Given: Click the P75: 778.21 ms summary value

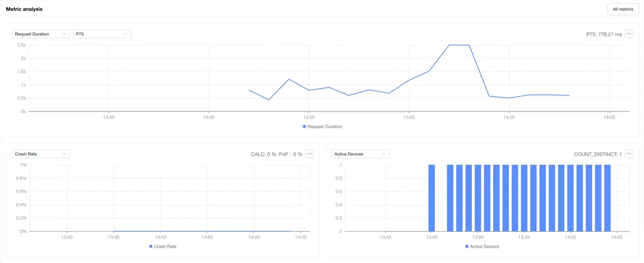Looking at the screenshot, I should [x=604, y=34].
